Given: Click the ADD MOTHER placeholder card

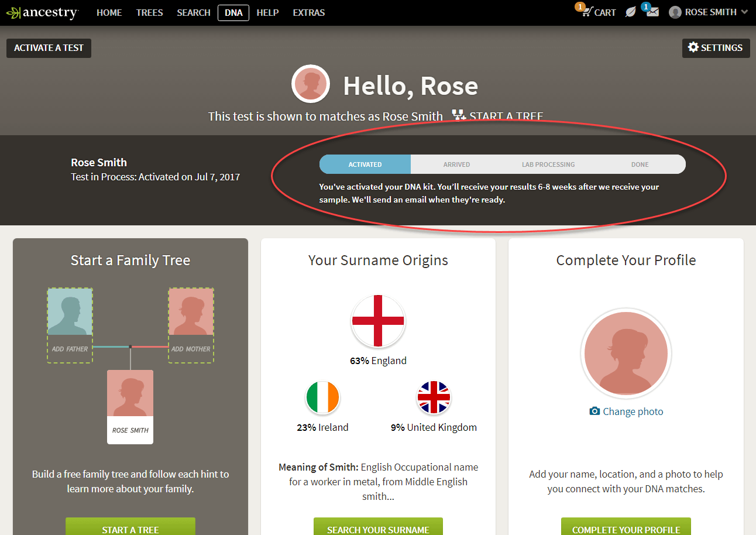Looking at the screenshot, I should [191, 325].
